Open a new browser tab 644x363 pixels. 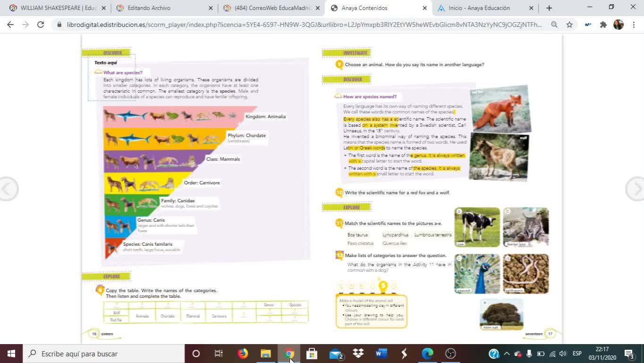tap(549, 8)
